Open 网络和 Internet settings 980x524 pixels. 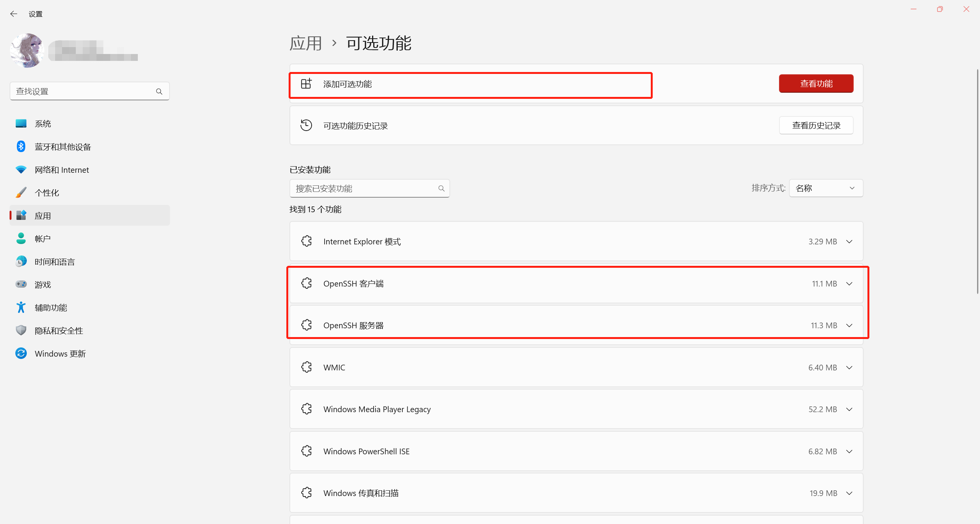[x=90, y=170]
